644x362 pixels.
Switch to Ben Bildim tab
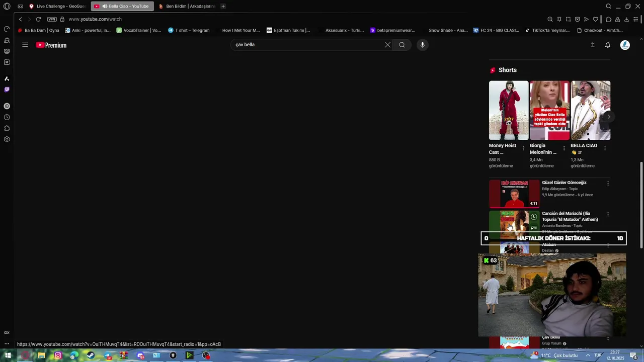(x=187, y=6)
